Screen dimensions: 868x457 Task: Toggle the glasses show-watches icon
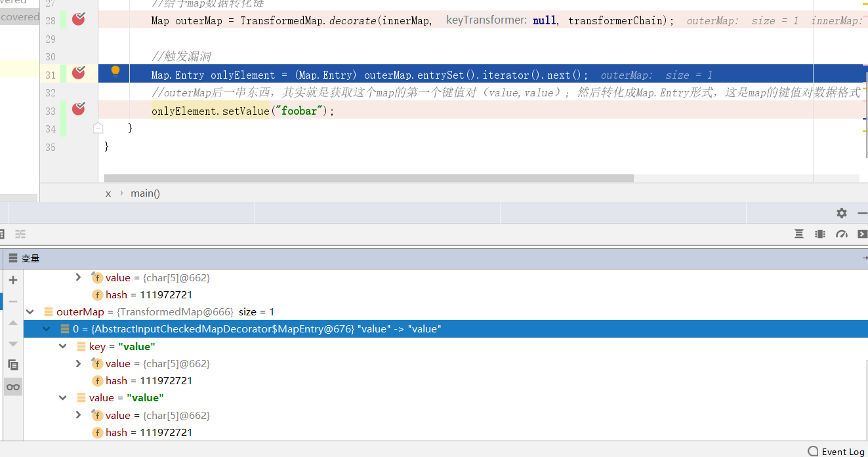[13, 387]
